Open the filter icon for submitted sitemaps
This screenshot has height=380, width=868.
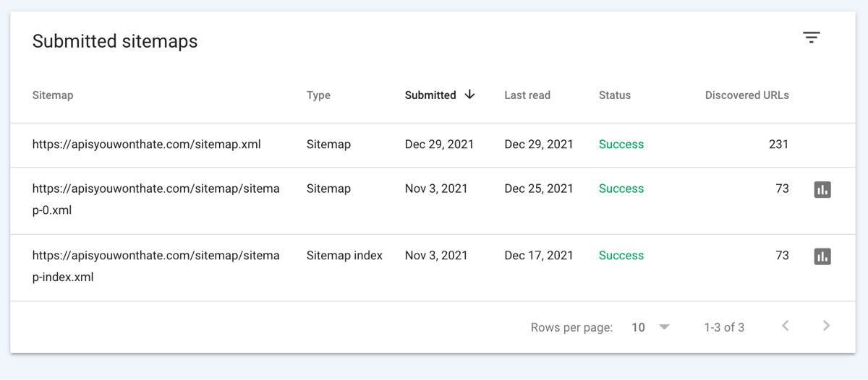812,38
